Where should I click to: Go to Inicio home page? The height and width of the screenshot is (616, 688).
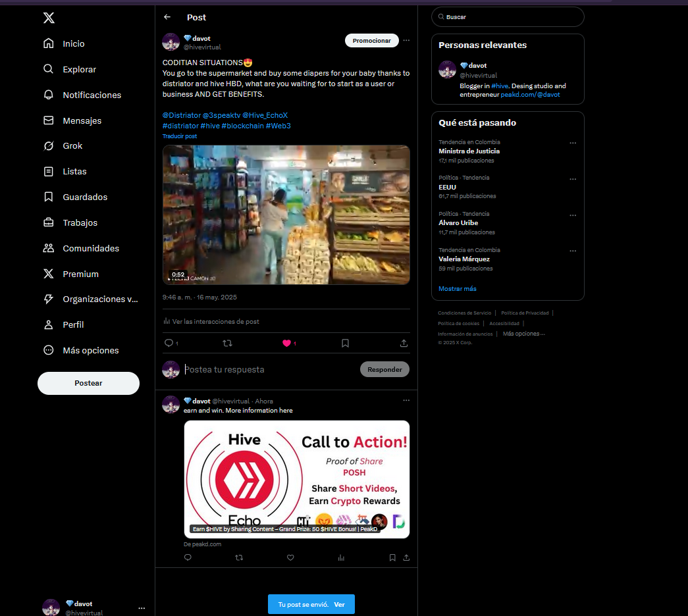[64, 43]
